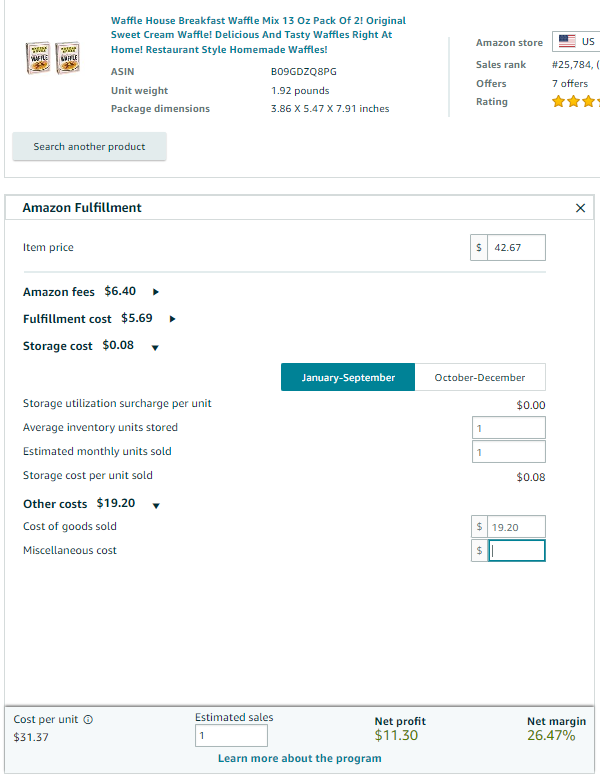Open the Waffle House Waffle Mix title link
The image size is (600, 779).
(258, 35)
